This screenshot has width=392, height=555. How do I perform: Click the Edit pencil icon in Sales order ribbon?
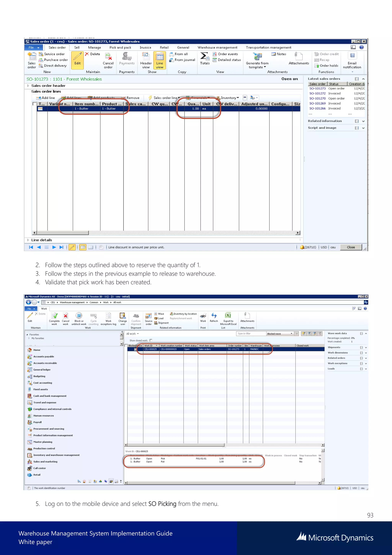pyautogui.click(x=78, y=56)
